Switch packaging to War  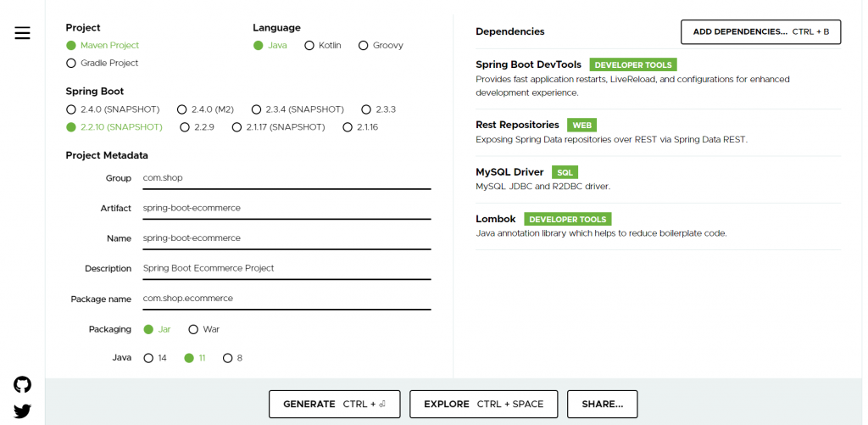pyautogui.click(x=193, y=329)
